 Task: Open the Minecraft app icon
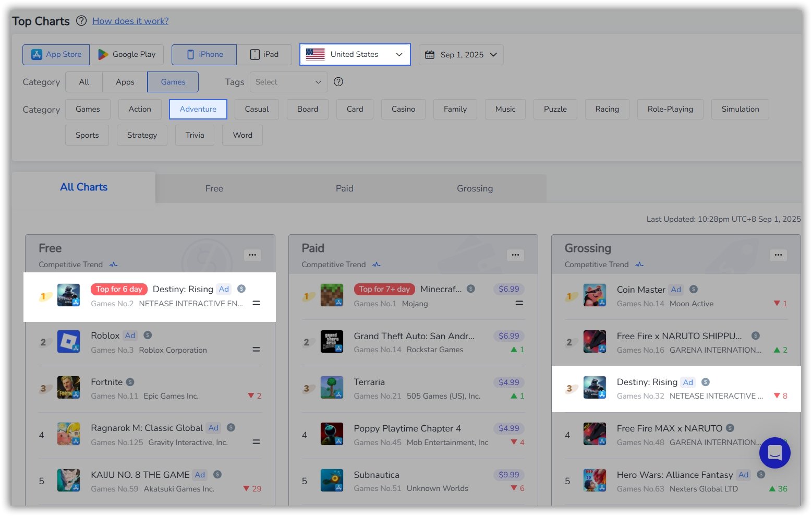pos(332,295)
